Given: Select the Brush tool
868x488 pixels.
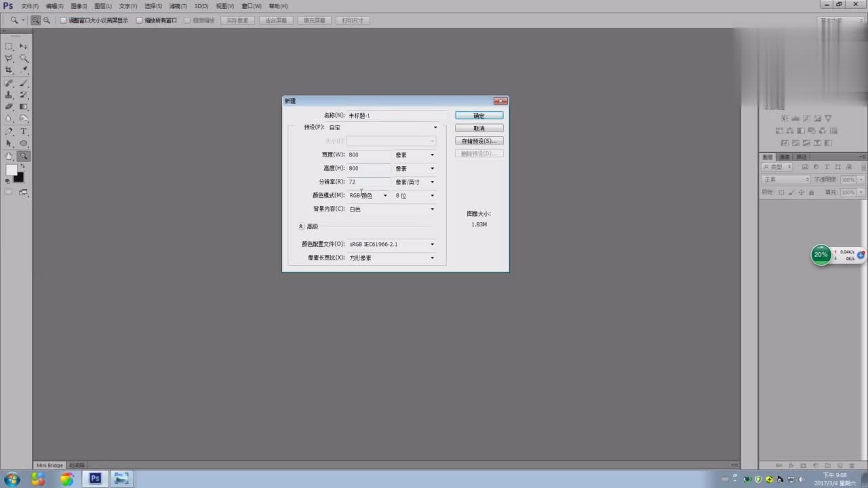Looking at the screenshot, I should (x=24, y=83).
